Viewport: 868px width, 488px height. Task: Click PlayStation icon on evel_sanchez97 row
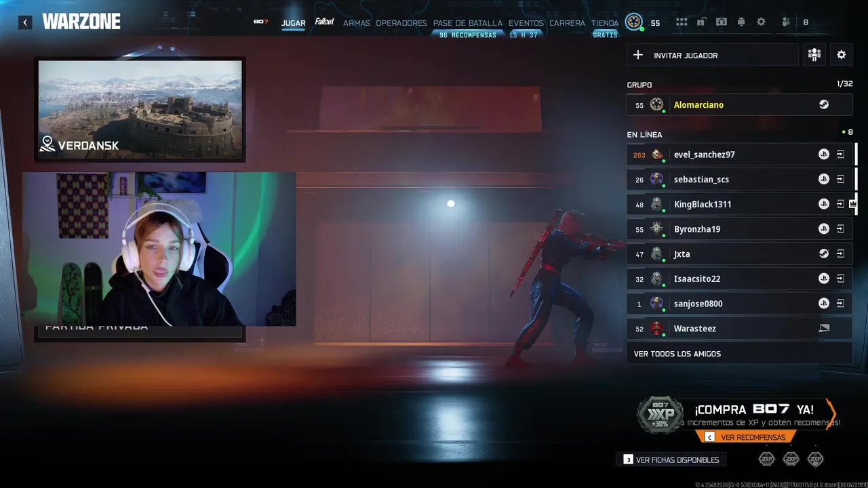(823, 155)
